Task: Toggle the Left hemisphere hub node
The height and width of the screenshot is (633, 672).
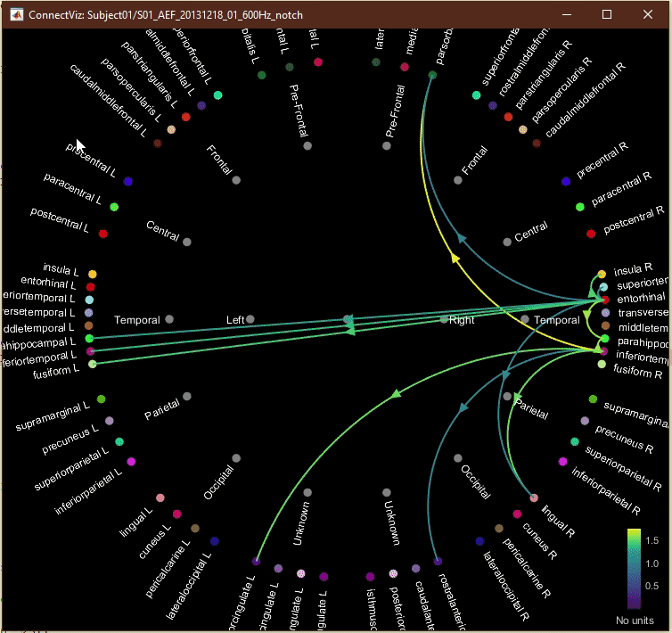Action: point(250,319)
